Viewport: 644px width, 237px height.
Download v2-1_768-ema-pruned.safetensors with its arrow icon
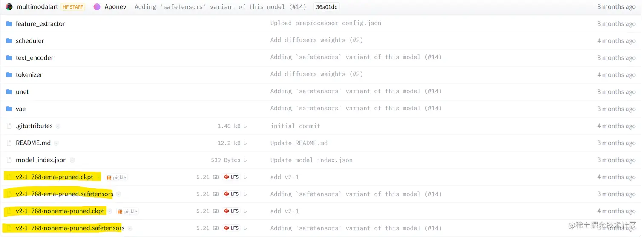[x=245, y=194]
